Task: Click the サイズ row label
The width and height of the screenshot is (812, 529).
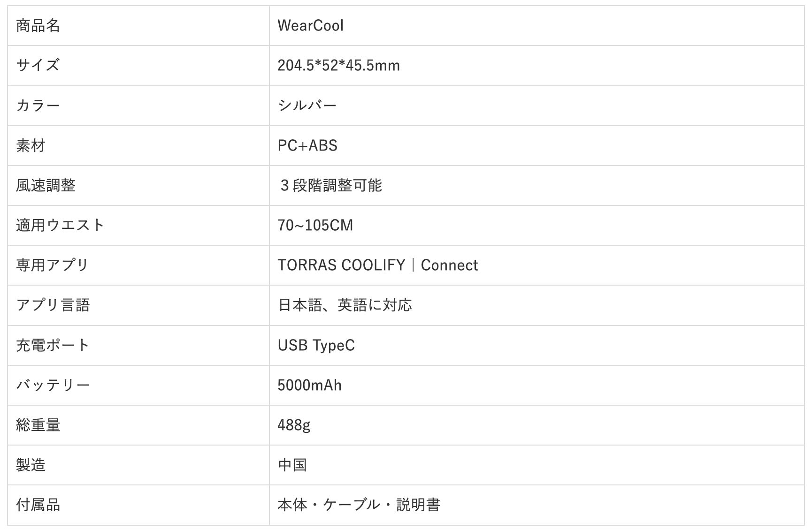Action: click(x=38, y=65)
